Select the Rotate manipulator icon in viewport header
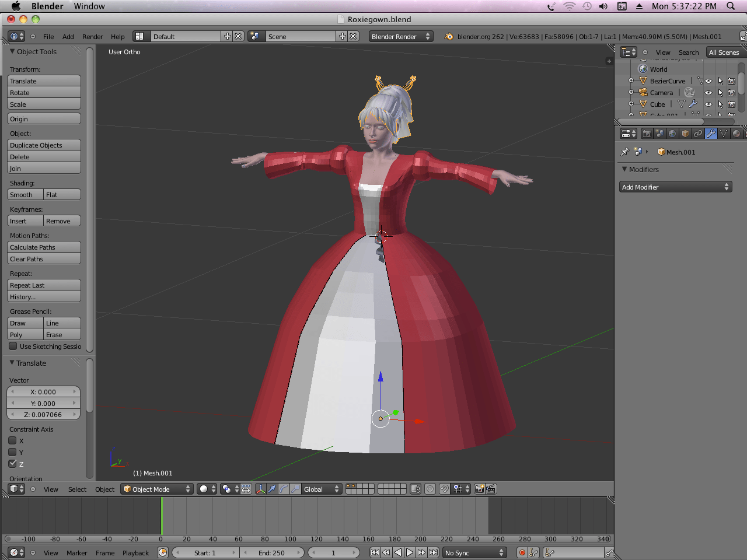The image size is (747, 560). coord(284,489)
